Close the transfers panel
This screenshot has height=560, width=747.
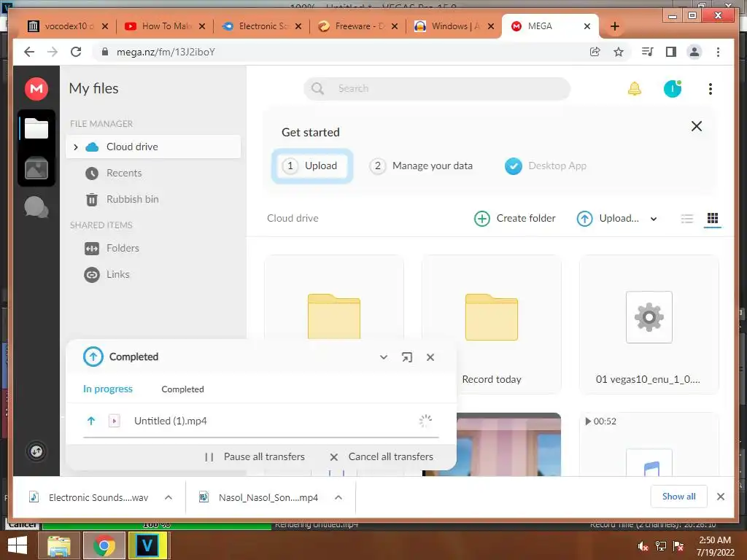tap(430, 357)
